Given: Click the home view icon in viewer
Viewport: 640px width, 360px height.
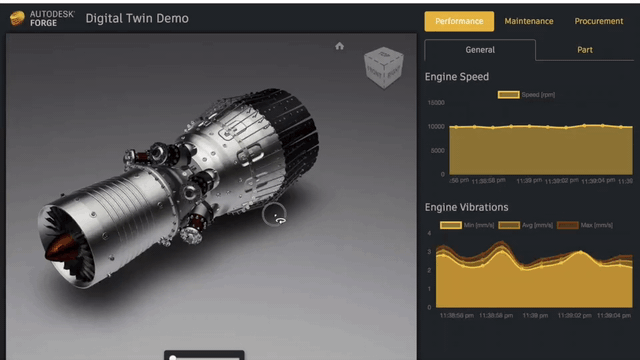Looking at the screenshot, I should (339, 46).
